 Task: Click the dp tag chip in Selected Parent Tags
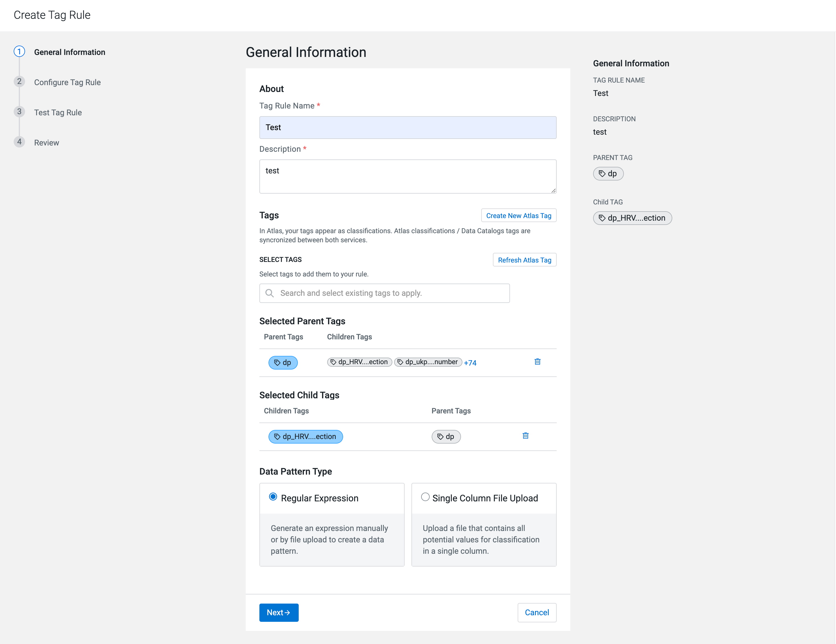pos(283,362)
